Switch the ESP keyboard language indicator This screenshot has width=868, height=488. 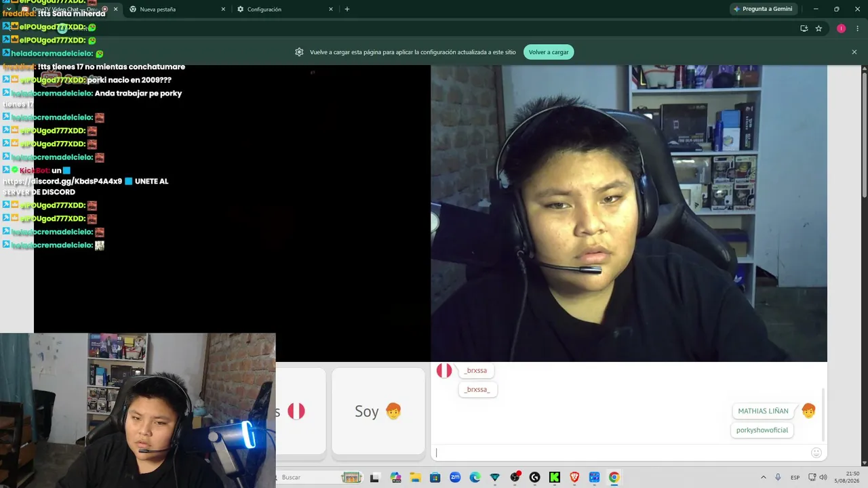pyautogui.click(x=795, y=478)
